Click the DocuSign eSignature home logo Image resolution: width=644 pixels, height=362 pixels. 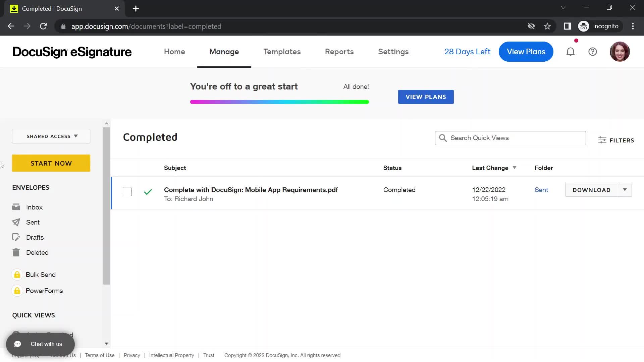[x=72, y=52]
